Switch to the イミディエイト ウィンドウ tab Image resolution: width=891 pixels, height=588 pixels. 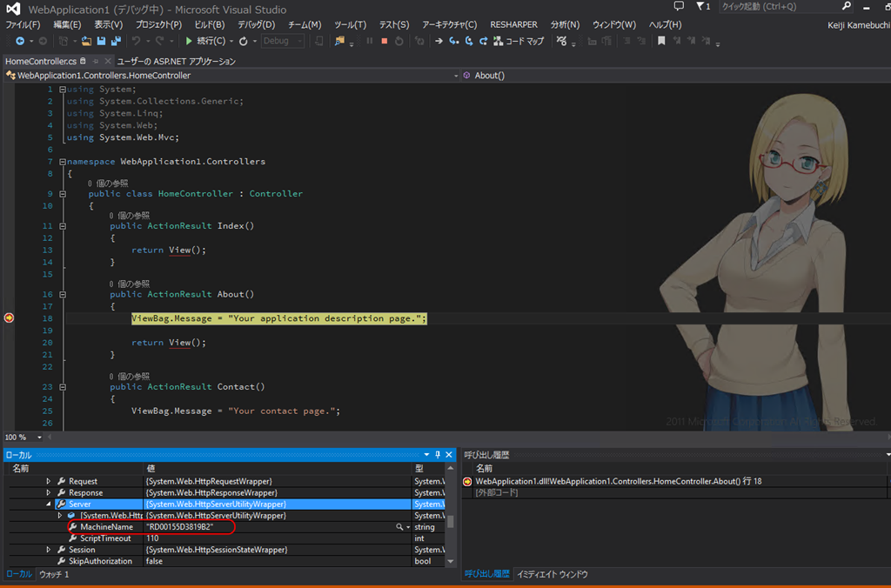point(552,574)
